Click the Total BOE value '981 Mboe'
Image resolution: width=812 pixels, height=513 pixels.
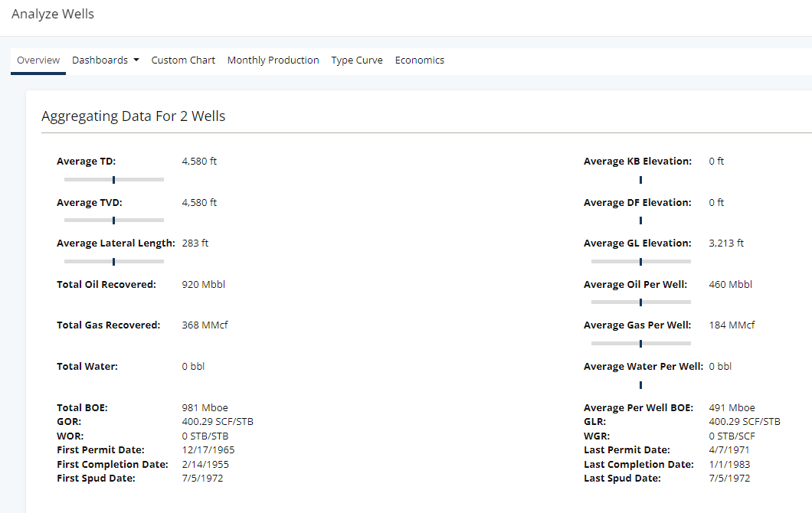[205, 407]
